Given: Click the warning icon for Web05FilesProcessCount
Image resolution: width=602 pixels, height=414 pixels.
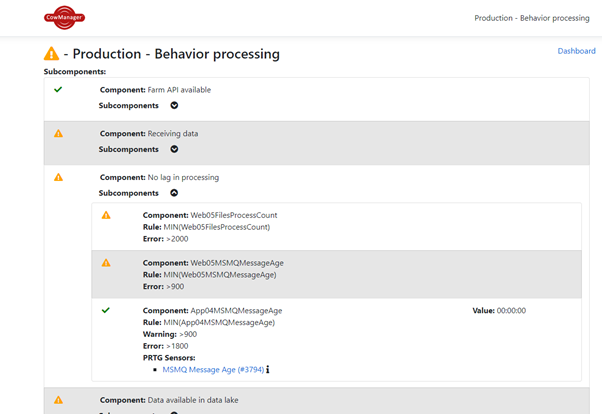Looking at the screenshot, I should click(106, 215).
